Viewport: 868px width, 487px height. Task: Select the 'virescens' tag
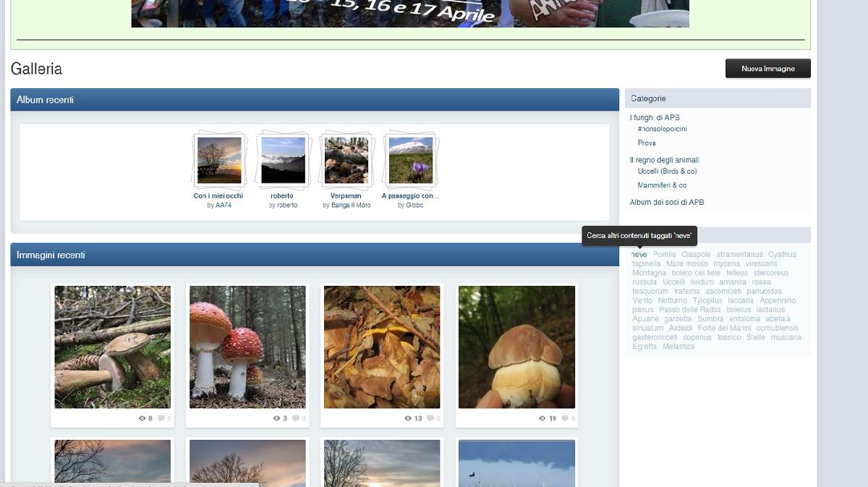pyautogui.click(x=762, y=264)
